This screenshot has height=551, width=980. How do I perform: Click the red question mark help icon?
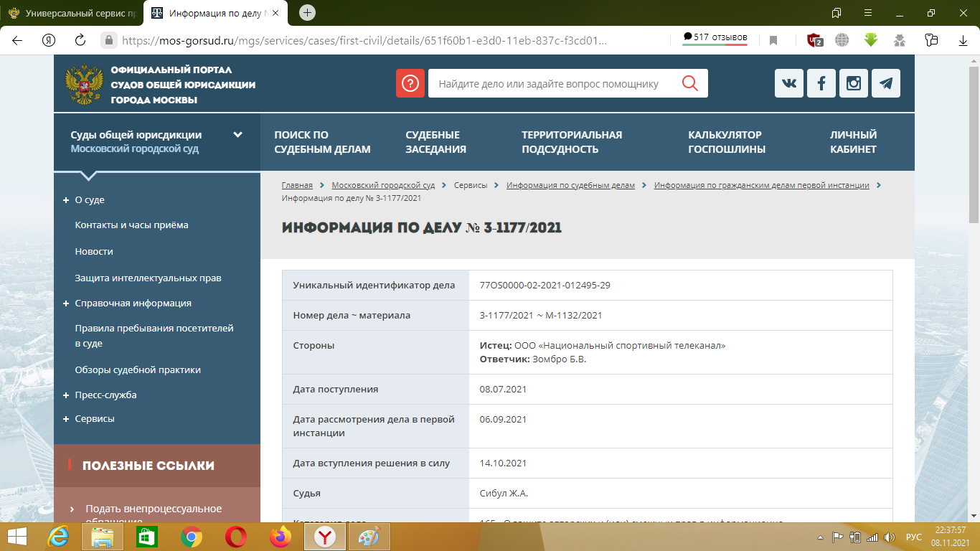point(410,83)
